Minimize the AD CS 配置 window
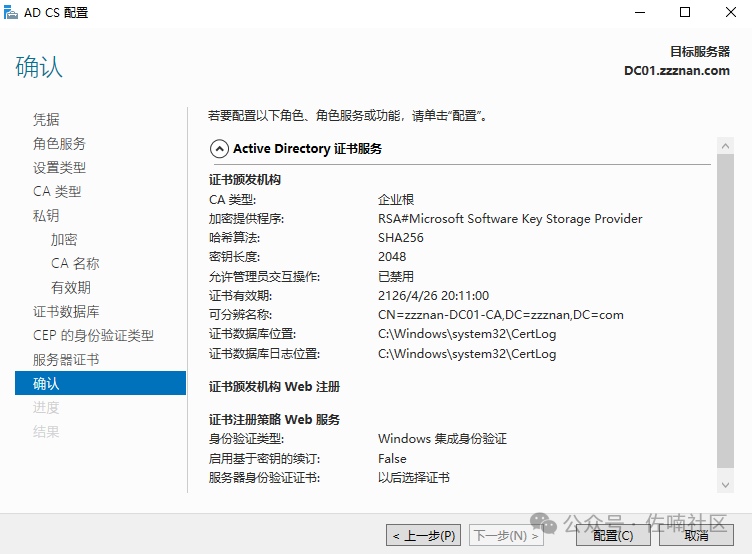Image resolution: width=752 pixels, height=554 pixels. [x=640, y=12]
